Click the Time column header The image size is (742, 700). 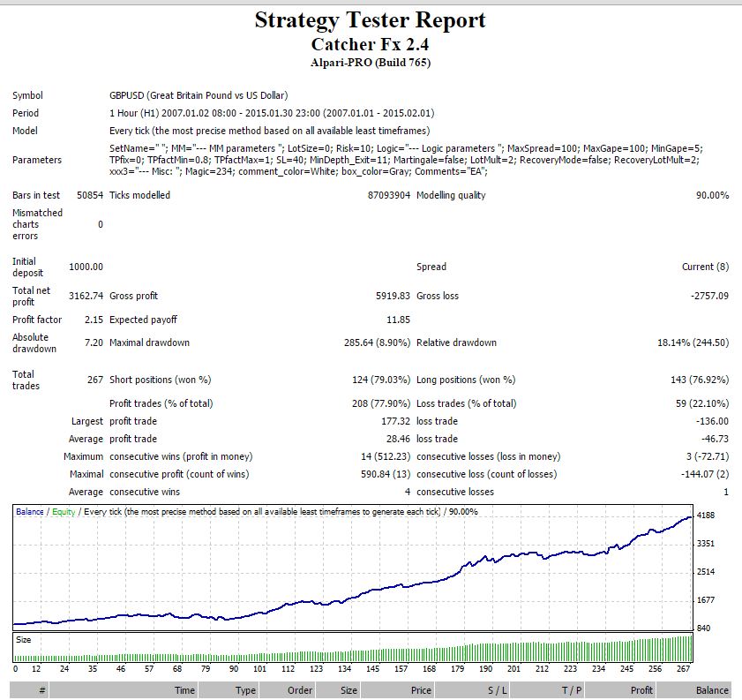point(124,690)
